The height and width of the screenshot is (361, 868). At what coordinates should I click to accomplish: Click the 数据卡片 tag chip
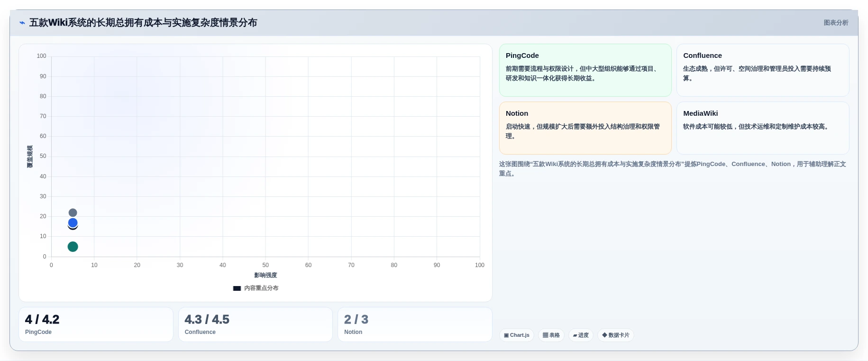(x=616, y=335)
